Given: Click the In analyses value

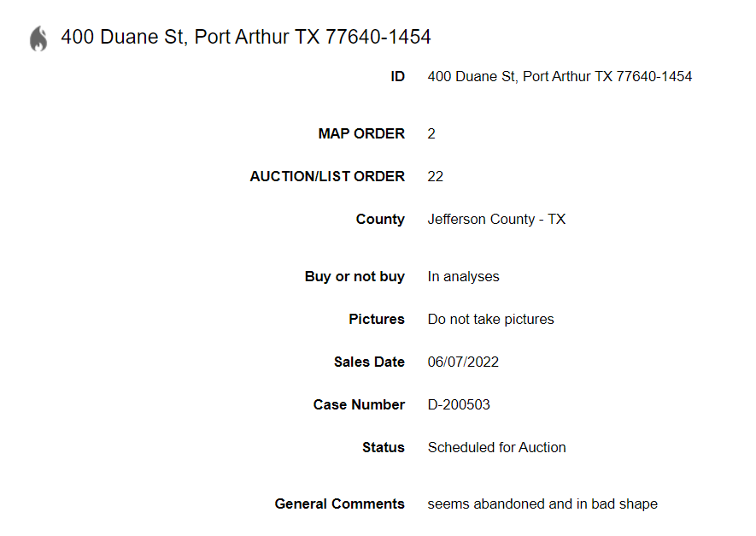Looking at the screenshot, I should coord(463,276).
